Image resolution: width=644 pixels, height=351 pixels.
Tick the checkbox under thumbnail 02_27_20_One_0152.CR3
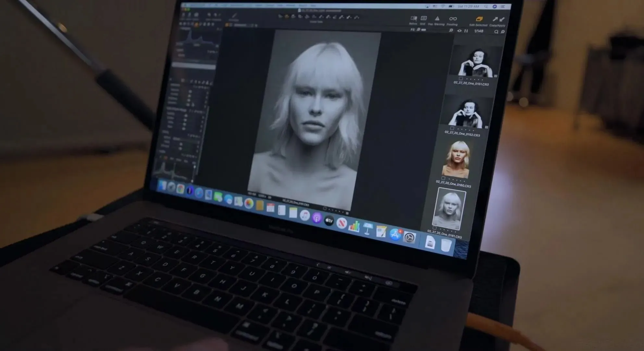452,129
